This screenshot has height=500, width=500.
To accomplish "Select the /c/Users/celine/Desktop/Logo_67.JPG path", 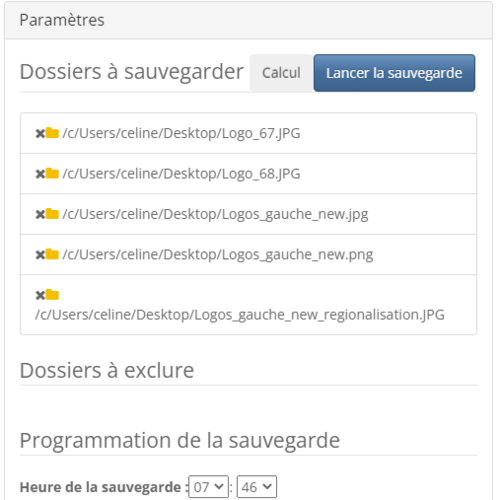I will tap(181, 133).
